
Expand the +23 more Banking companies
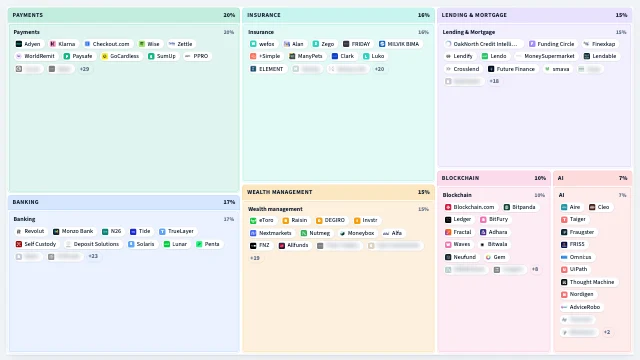click(x=93, y=256)
